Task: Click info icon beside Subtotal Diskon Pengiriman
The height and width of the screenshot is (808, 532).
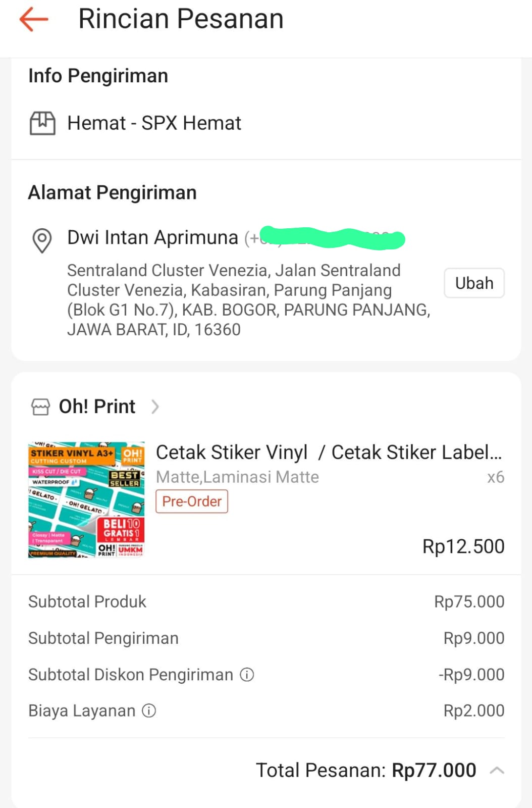Action: pos(247,675)
